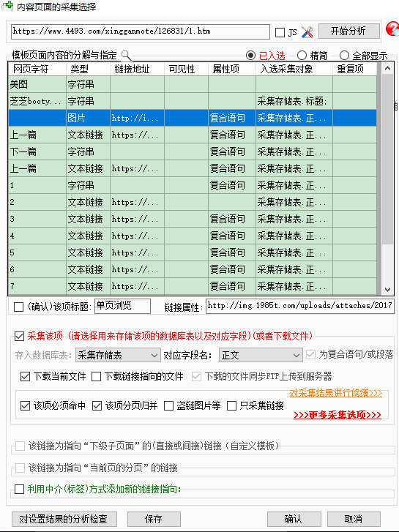Click the window title plus icon
The width and height of the screenshot is (399, 532).
coord(7,6)
